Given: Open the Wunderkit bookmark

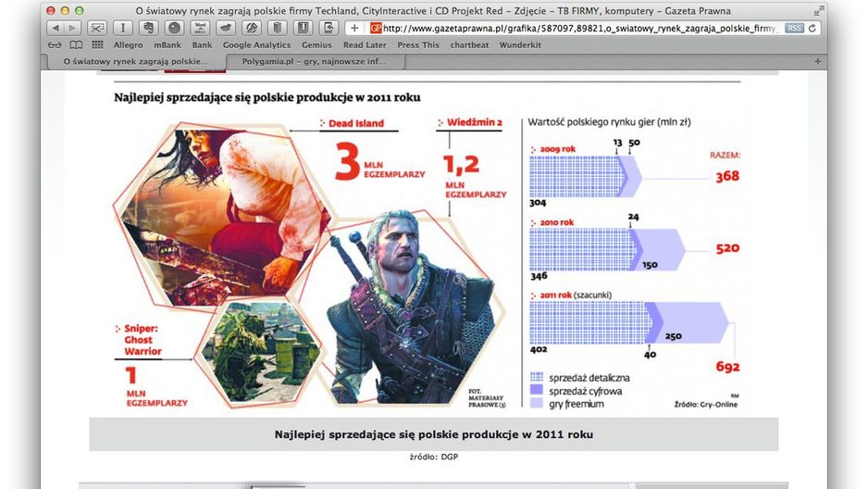Looking at the screenshot, I should [520, 44].
